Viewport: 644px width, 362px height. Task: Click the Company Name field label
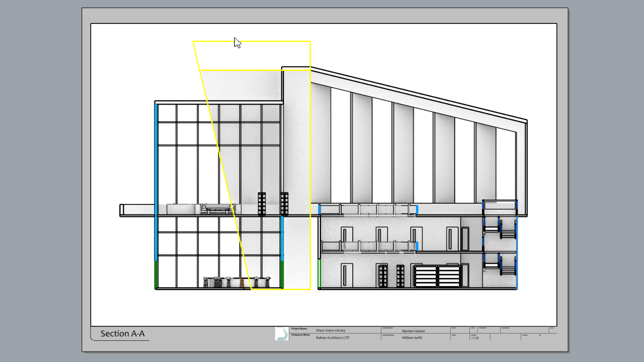pyautogui.click(x=300, y=335)
